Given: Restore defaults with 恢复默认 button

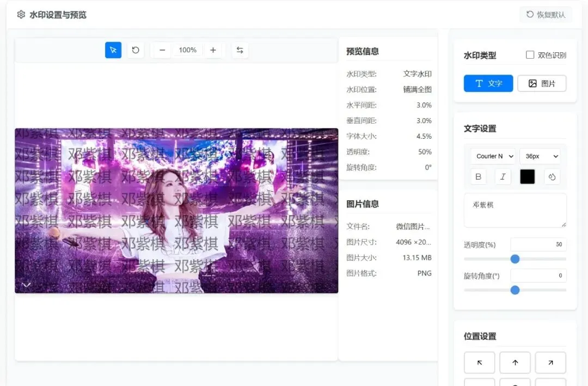Looking at the screenshot, I should (546, 14).
